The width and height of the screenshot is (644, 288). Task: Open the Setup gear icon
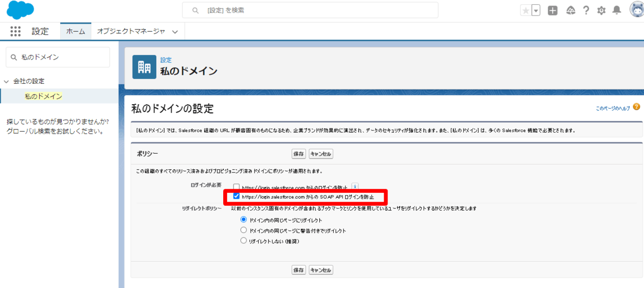[x=602, y=10]
